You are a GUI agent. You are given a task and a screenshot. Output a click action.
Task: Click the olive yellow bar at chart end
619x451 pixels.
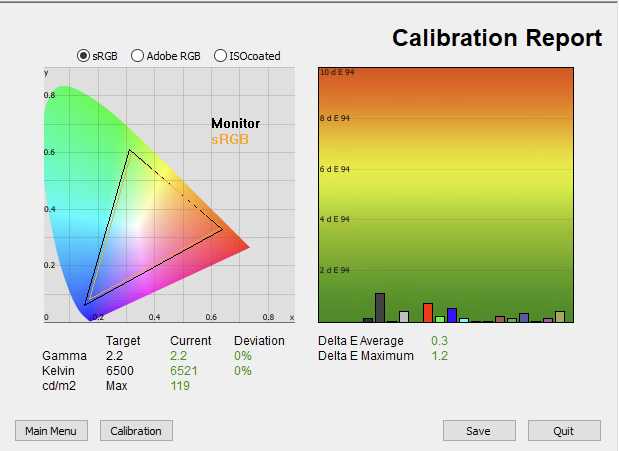click(x=560, y=317)
